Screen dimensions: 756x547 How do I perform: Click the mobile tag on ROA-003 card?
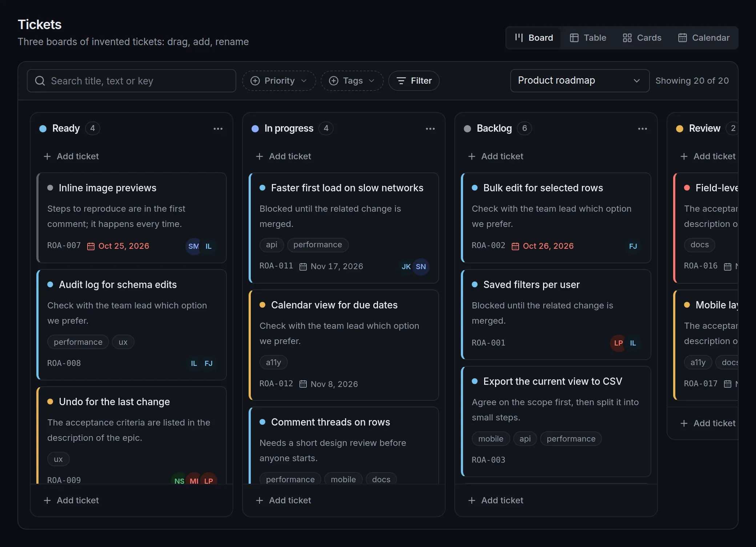tap(491, 439)
